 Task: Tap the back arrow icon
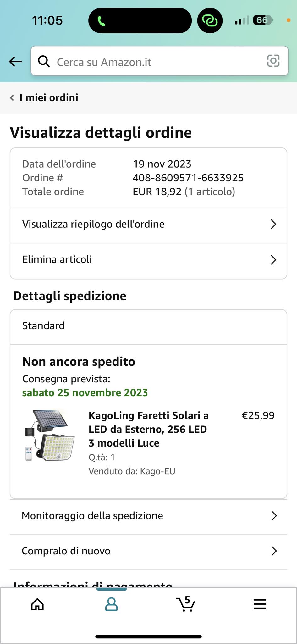click(15, 62)
